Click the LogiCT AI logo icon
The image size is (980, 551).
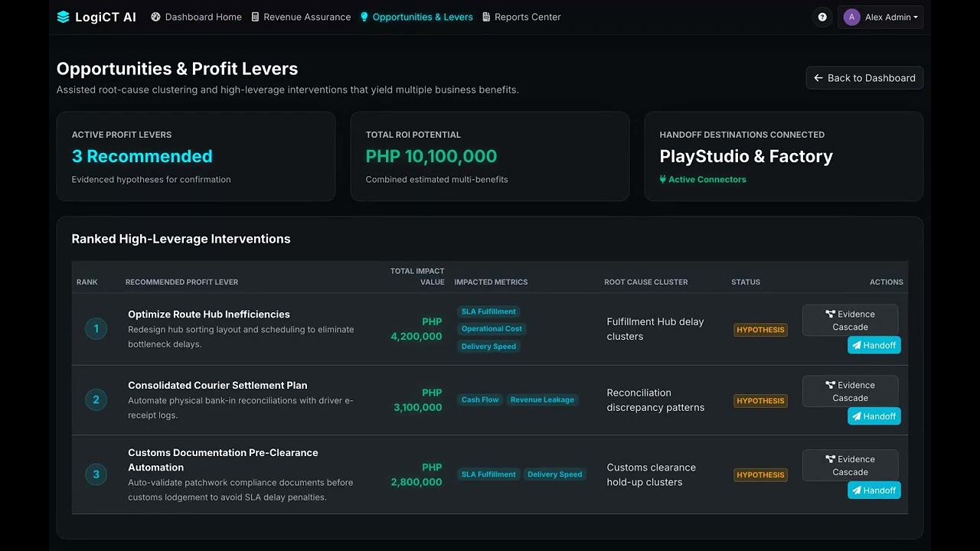63,17
